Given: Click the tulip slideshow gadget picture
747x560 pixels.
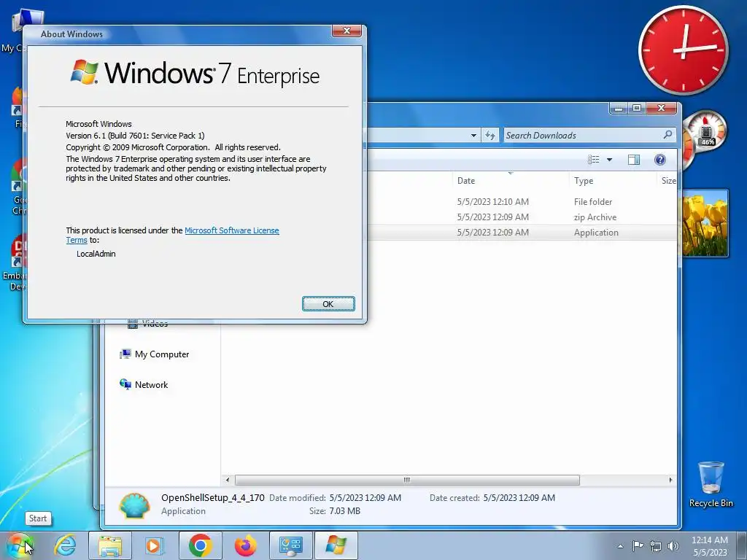Looking at the screenshot, I should click(705, 223).
